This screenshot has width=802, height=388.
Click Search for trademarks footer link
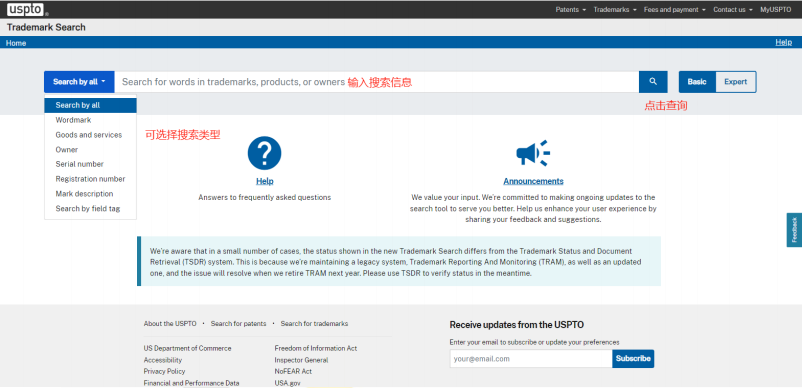[x=315, y=324]
